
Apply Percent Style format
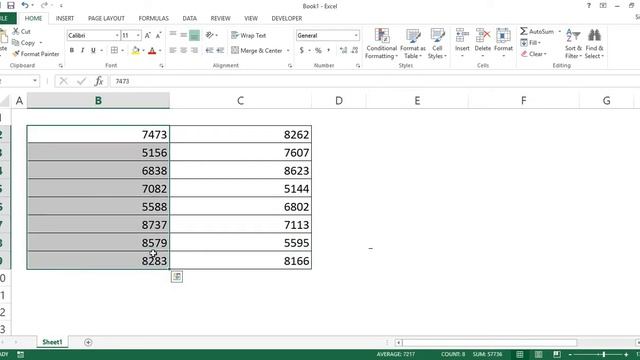318,50
